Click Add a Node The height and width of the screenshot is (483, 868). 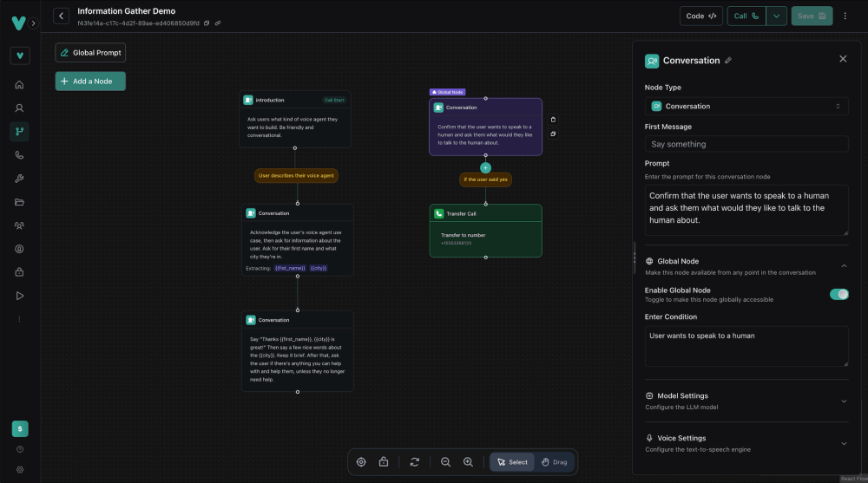pos(90,82)
